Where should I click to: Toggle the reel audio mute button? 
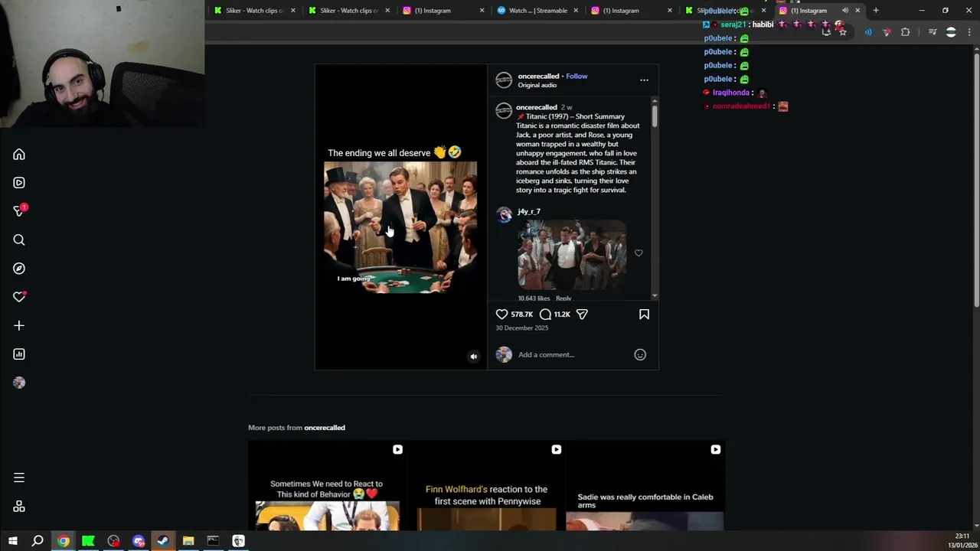click(x=473, y=357)
